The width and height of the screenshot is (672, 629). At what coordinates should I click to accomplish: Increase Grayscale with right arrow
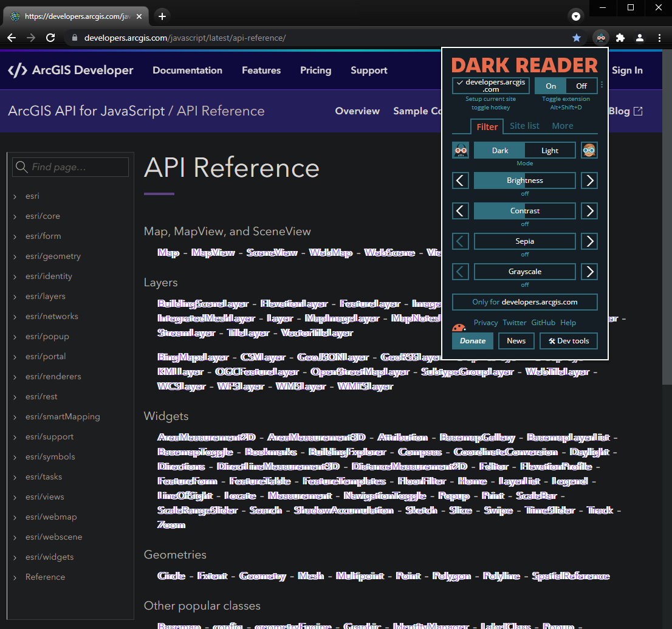pyautogui.click(x=589, y=272)
